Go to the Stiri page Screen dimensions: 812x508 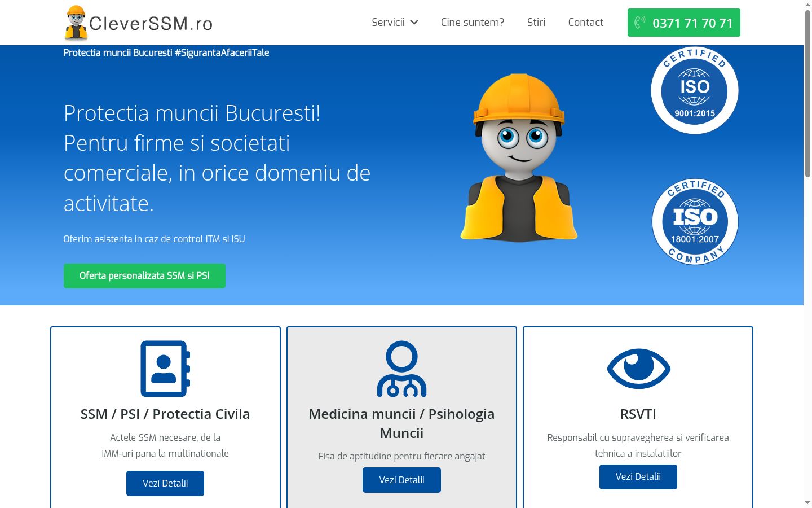[x=536, y=23]
